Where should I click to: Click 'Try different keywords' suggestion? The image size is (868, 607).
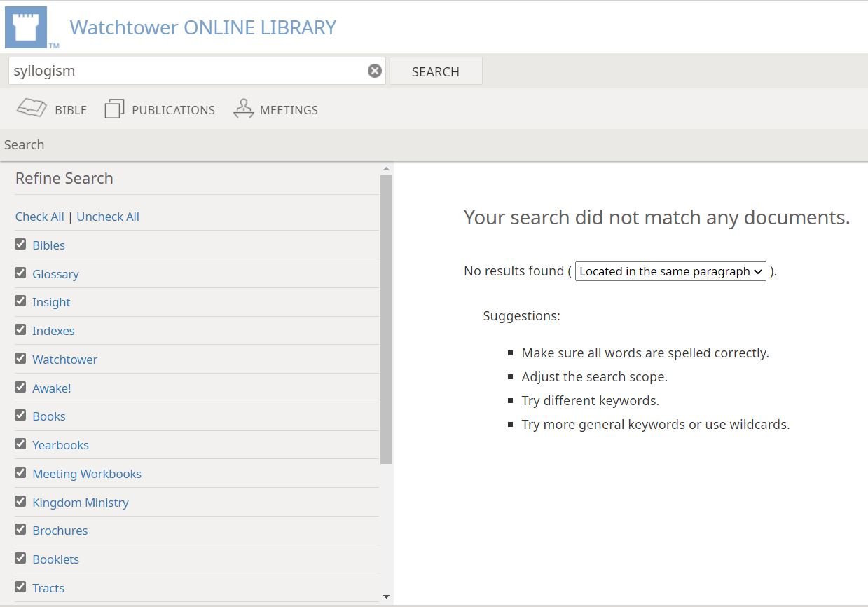(x=591, y=401)
